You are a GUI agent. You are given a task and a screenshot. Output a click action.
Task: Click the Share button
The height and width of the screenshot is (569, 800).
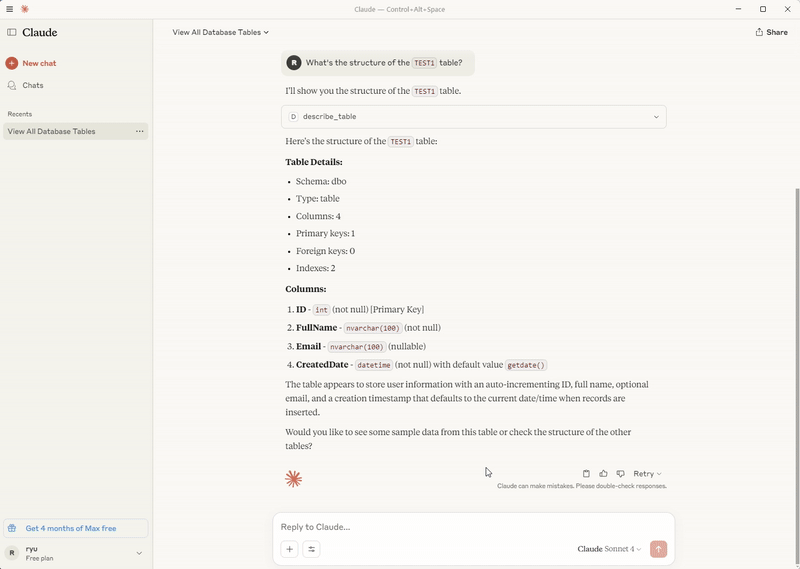click(771, 32)
